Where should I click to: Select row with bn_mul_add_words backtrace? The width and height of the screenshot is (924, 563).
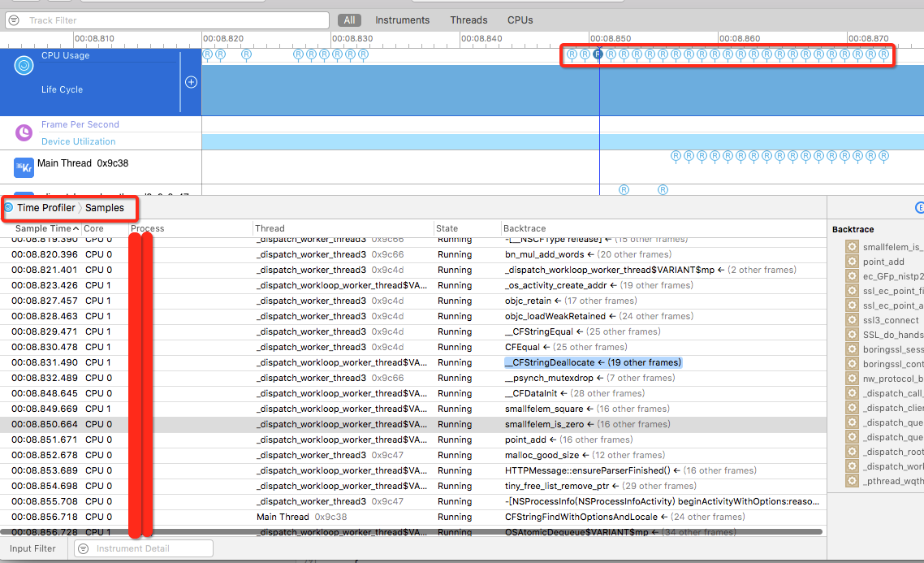[412, 254]
